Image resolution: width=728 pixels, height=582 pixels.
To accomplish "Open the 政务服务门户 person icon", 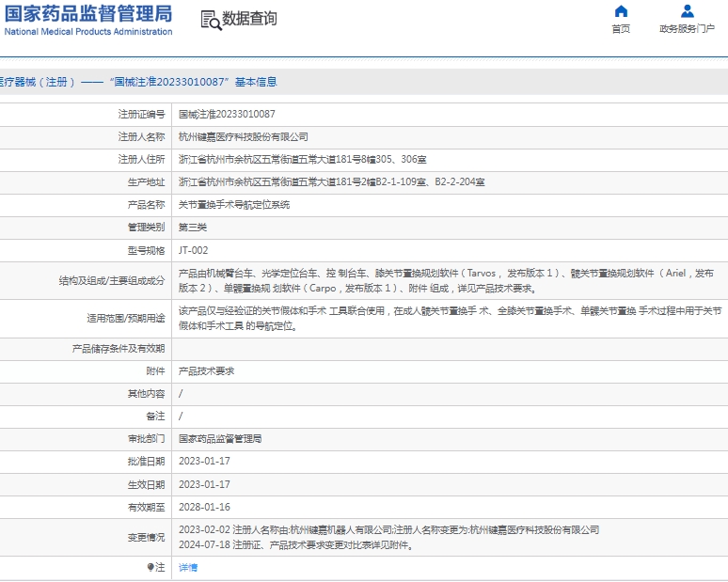I will pyautogui.click(x=688, y=11).
